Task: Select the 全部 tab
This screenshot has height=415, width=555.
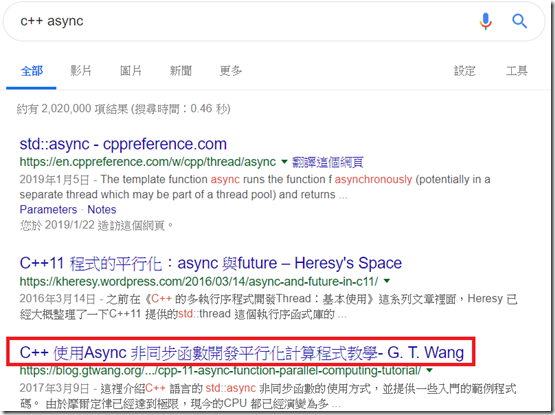Action: [x=32, y=71]
